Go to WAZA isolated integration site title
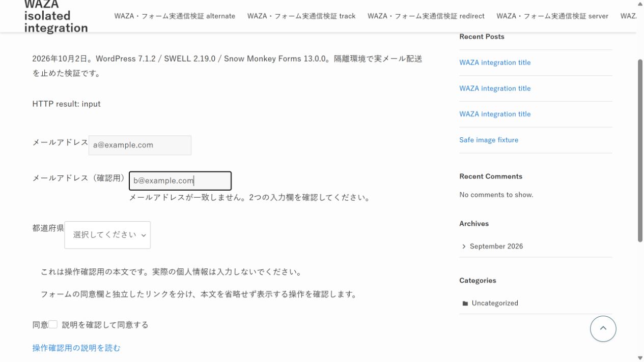The image size is (644, 362). pos(55,16)
